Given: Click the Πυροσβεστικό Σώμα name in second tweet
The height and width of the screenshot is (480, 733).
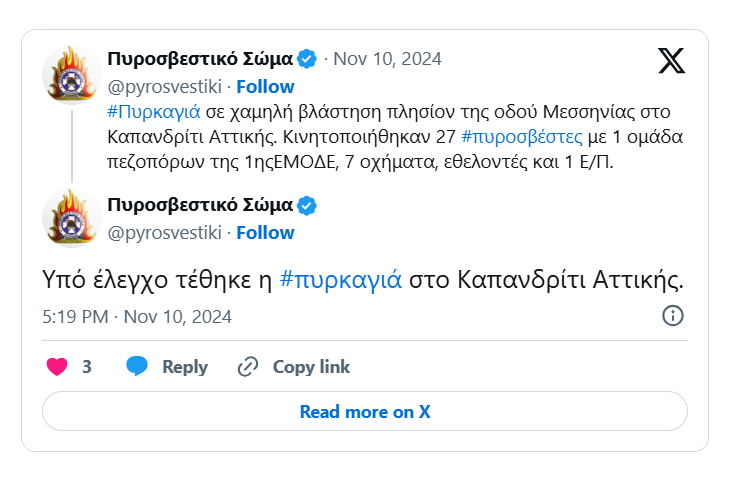Looking at the screenshot, I should click(x=199, y=205).
